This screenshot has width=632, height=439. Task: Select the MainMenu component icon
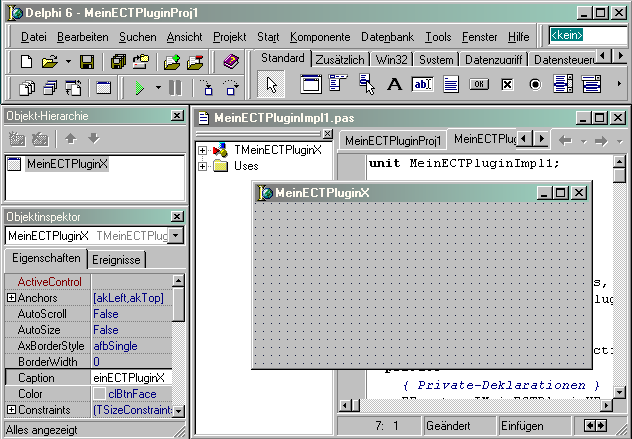tap(338, 83)
